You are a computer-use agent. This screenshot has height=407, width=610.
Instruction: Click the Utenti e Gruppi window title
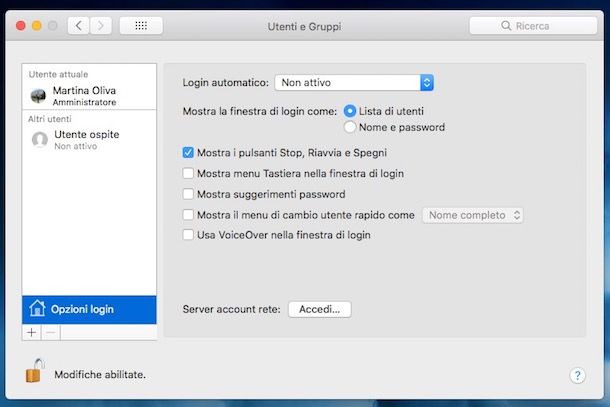pyautogui.click(x=304, y=26)
